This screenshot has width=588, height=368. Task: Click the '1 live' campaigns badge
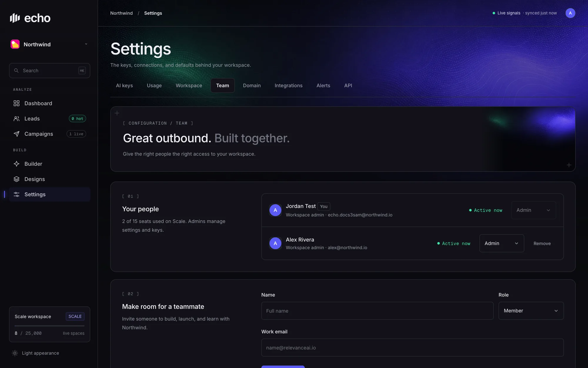click(76, 134)
